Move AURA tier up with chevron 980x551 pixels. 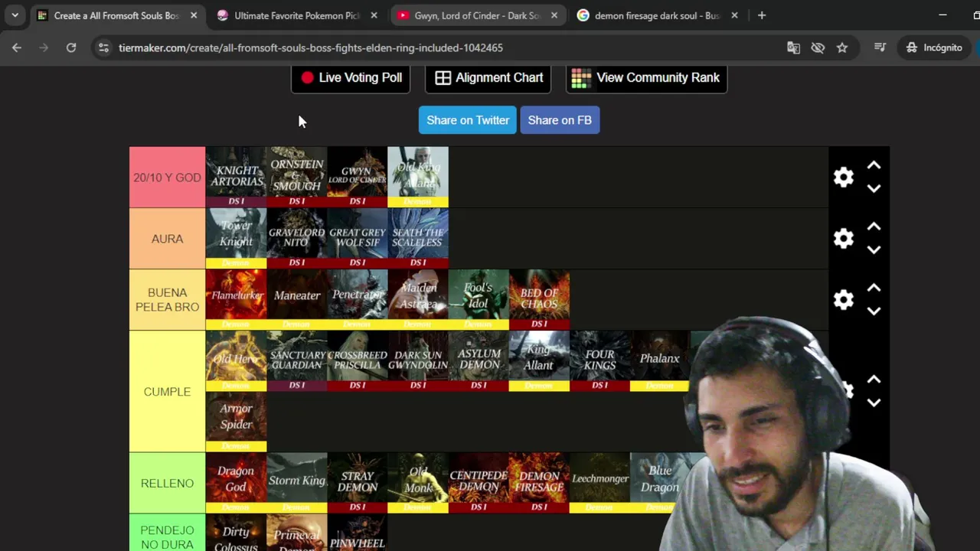click(x=874, y=227)
